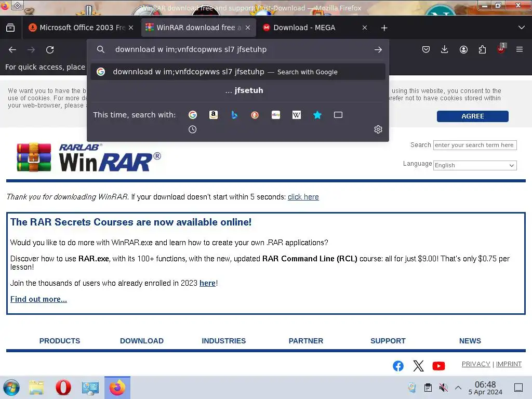Click the muted volume tray icon
This screenshot has width=532, height=399.
click(x=443, y=388)
